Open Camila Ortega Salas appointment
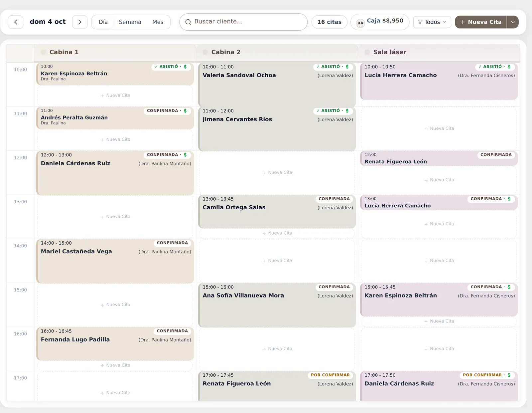Viewport: 532px width, 413px height. pyautogui.click(x=277, y=211)
